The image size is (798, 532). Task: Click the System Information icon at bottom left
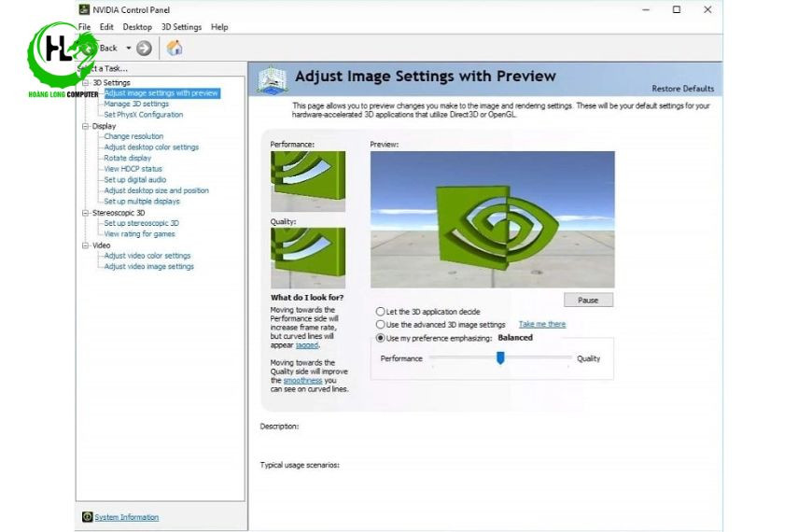point(87,517)
